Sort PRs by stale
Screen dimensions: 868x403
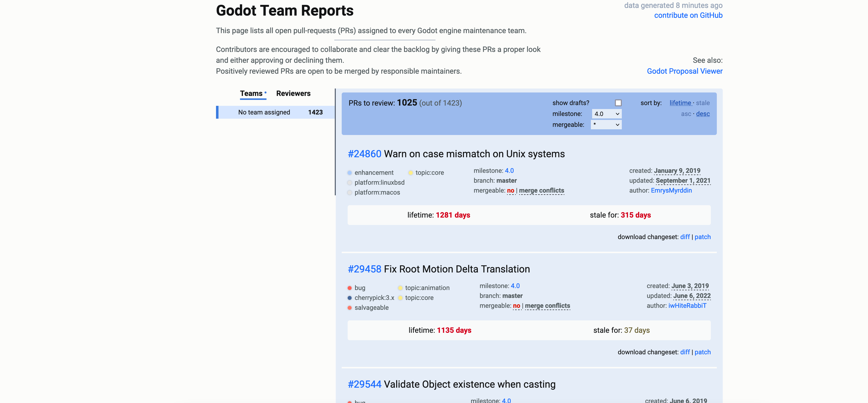click(x=703, y=103)
